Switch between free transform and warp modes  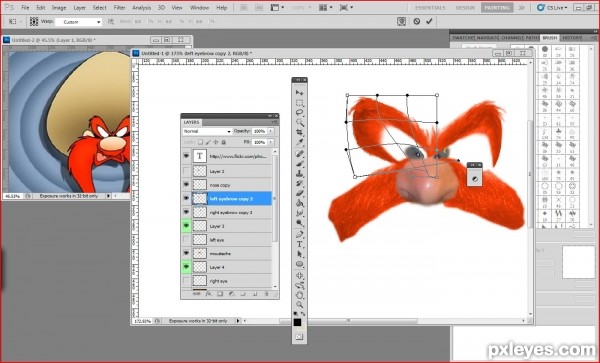[401, 21]
